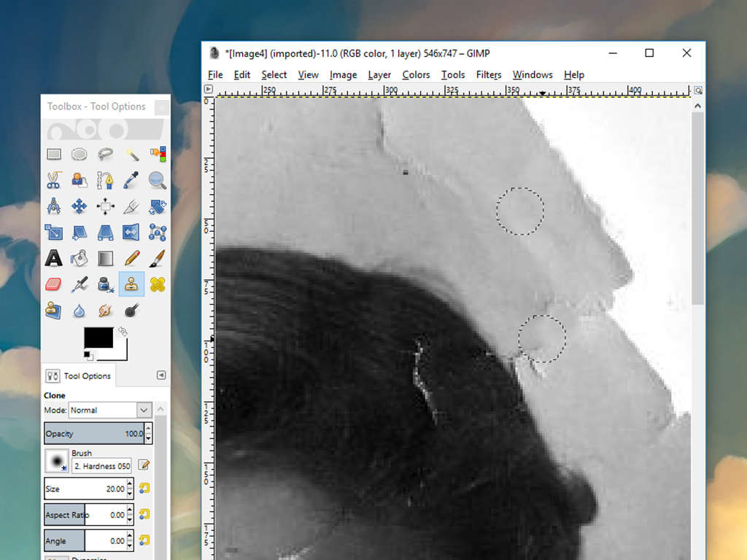Viewport: 747px width, 560px height.
Task: Select the Fuzzy Select magic wand tool
Action: coord(132,154)
